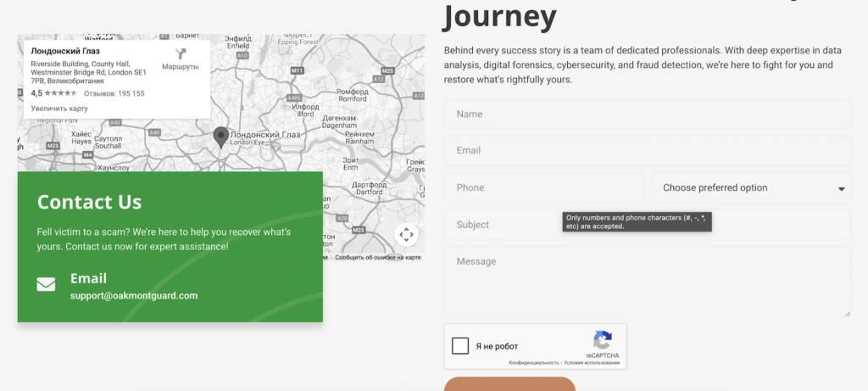Open the "Увеличить карту" link

pos(59,109)
